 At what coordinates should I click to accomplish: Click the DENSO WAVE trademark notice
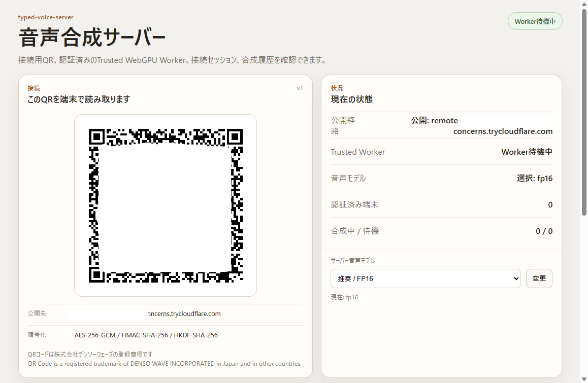click(165, 364)
